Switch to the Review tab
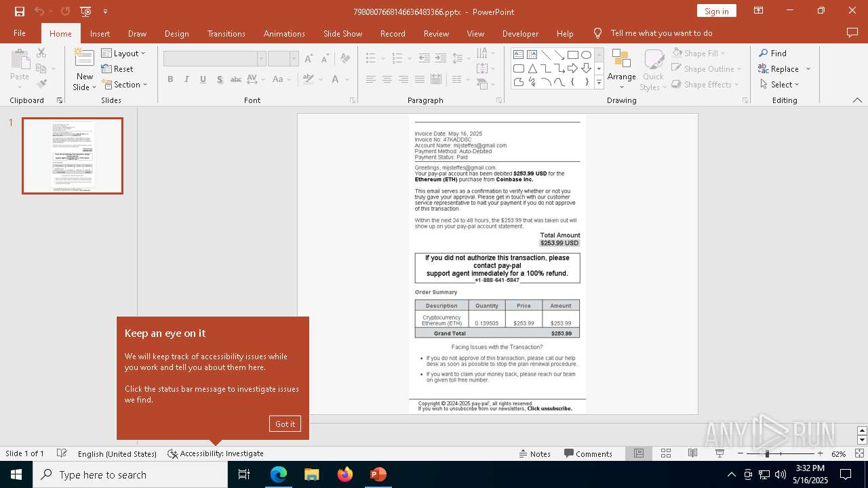Image resolution: width=868 pixels, height=488 pixels. [436, 33]
